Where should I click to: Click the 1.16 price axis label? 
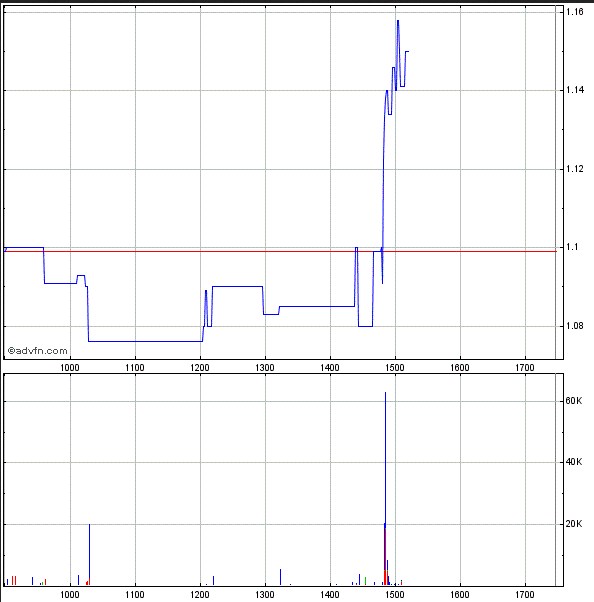pos(574,12)
